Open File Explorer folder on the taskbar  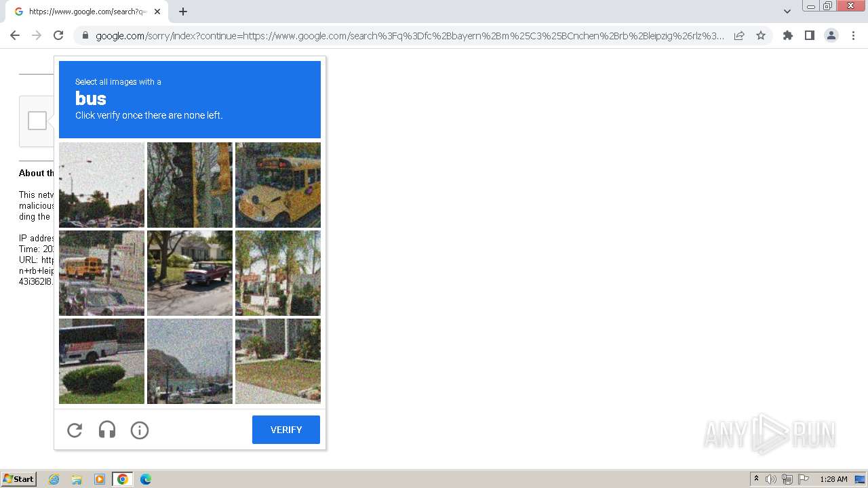tap(77, 479)
